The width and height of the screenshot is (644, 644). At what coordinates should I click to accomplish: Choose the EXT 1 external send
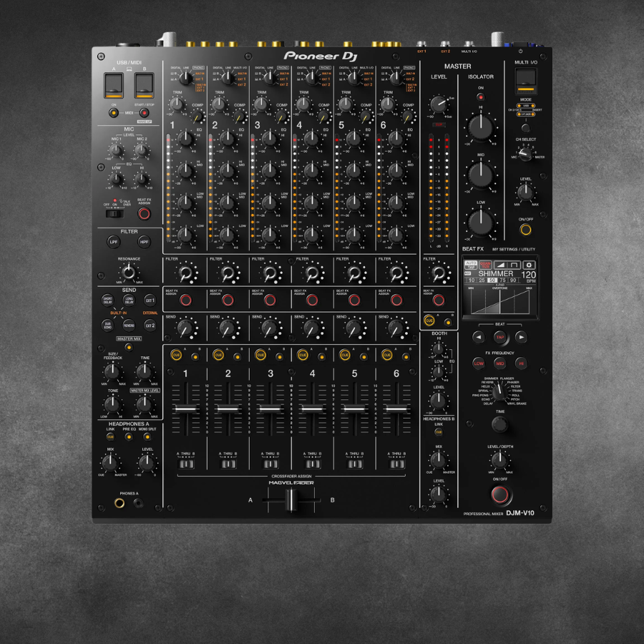(x=150, y=301)
